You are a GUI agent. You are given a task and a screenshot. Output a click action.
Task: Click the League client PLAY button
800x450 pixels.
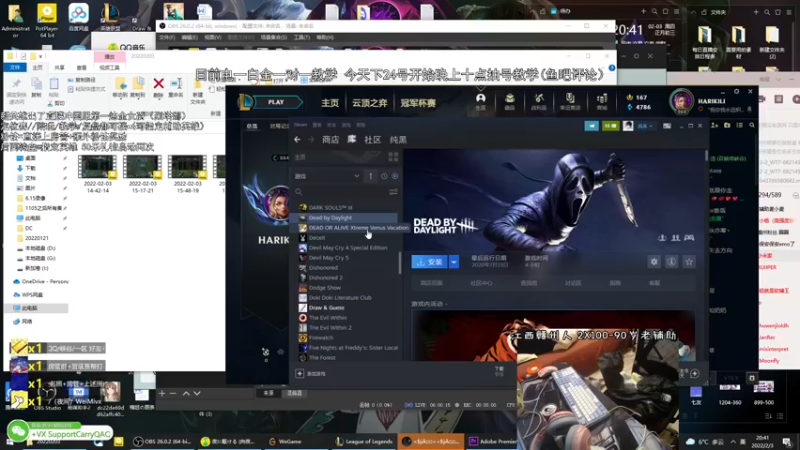point(276,102)
